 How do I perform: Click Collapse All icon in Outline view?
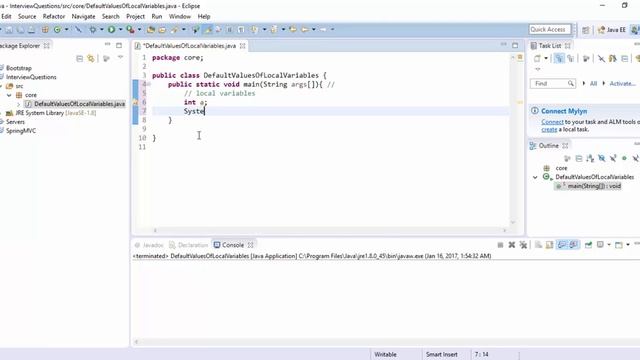[x=578, y=158]
